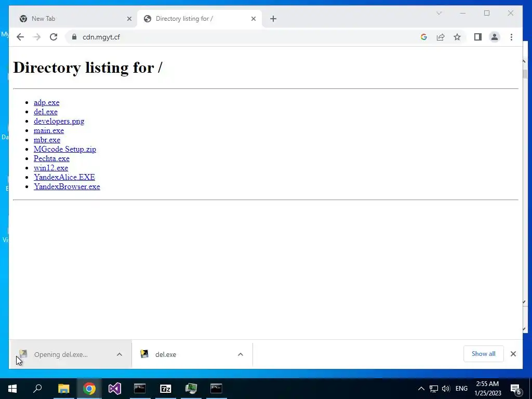Click Show all downloads

tap(484, 354)
